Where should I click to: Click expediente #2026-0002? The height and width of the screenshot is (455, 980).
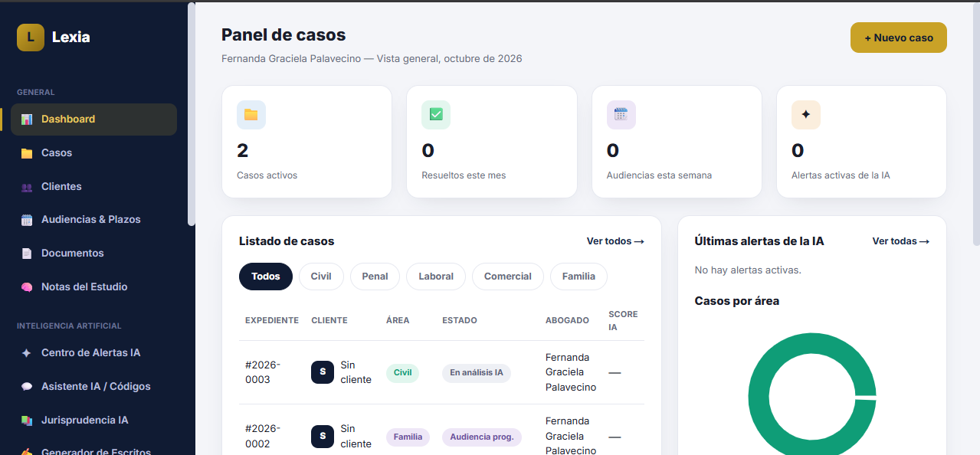(x=263, y=436)
